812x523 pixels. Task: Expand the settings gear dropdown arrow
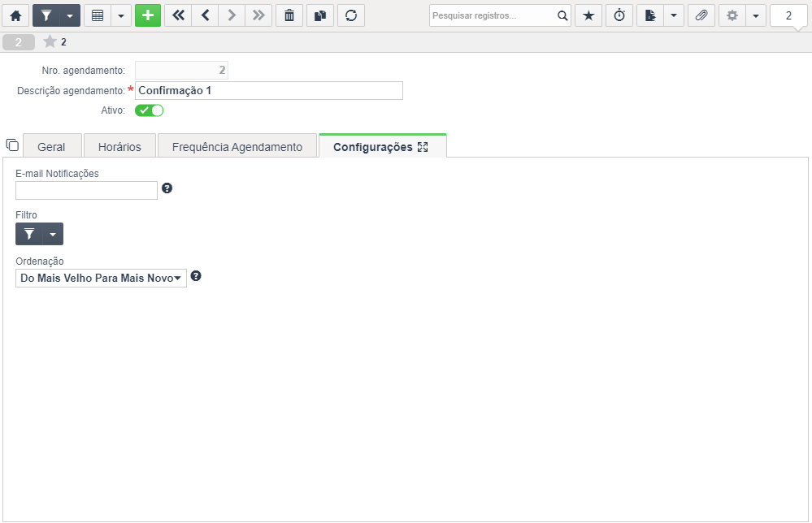point(756,15)
